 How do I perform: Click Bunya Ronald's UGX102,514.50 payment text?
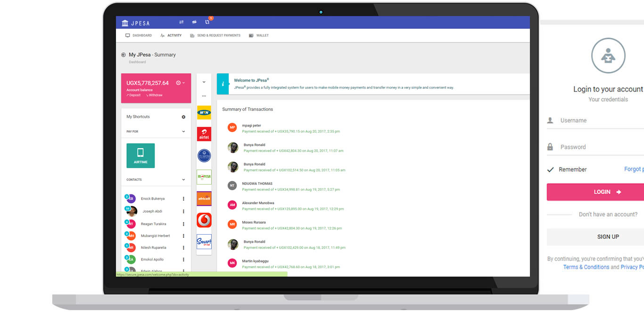click(x=295, y=170)
